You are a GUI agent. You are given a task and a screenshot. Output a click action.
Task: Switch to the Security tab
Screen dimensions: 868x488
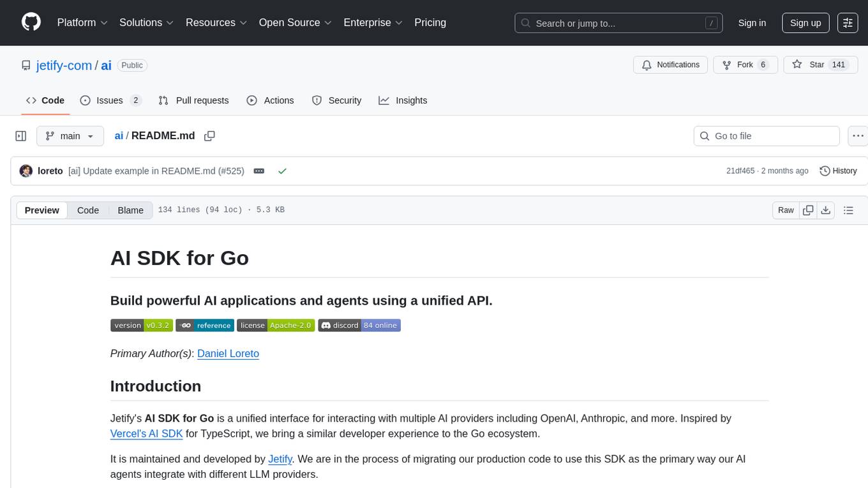(x=336, y=100)
